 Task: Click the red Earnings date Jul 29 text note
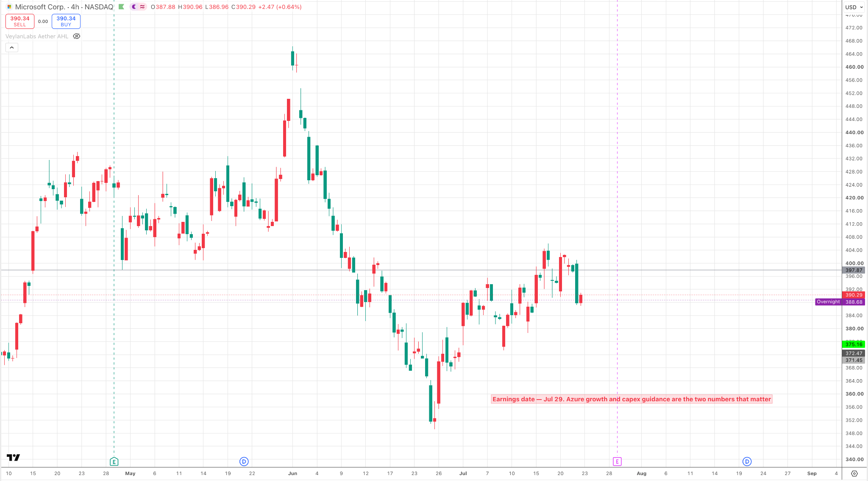click(x=632, y=399)
